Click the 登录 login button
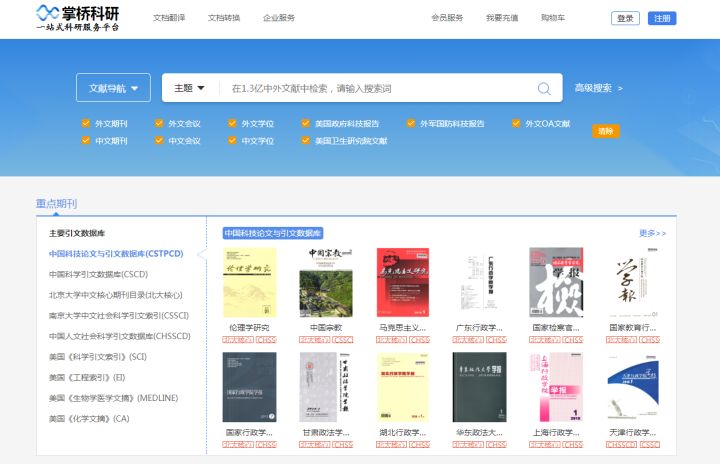The width and height of the screenshot is (720, 464). click(x=625, y=18)
